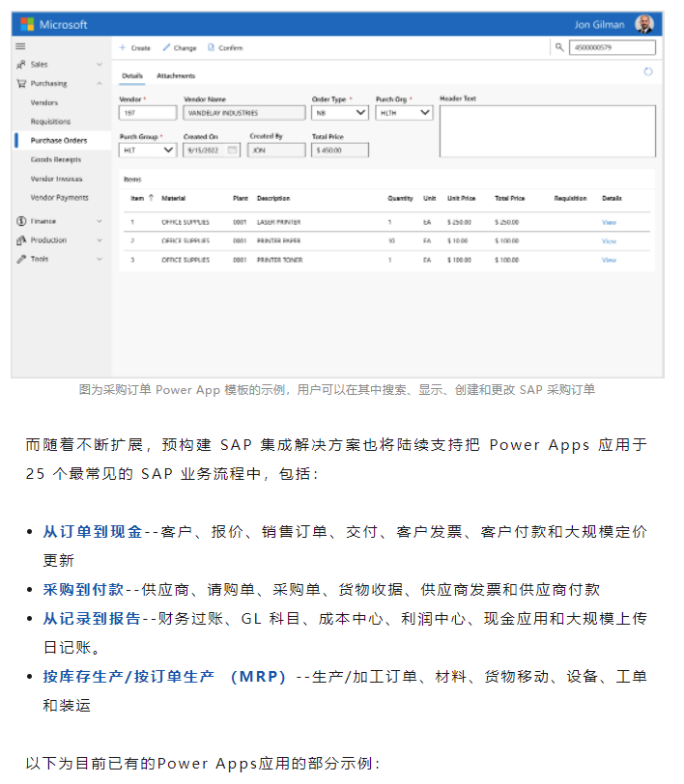Click the Header Text box
The image size is (684, 784).
click(x=548, y=131)
